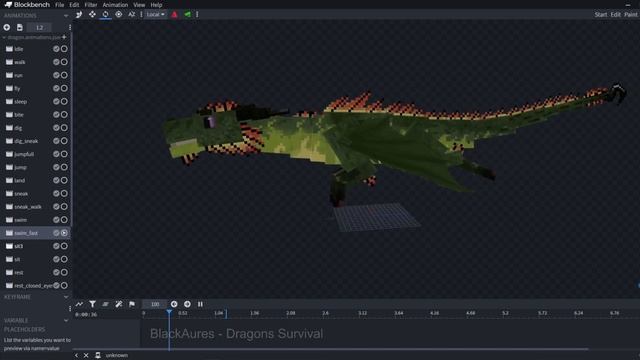Viewport: 640px width, 360px height.
Task: Open the Animation menu
Action: tap(115, 5)
